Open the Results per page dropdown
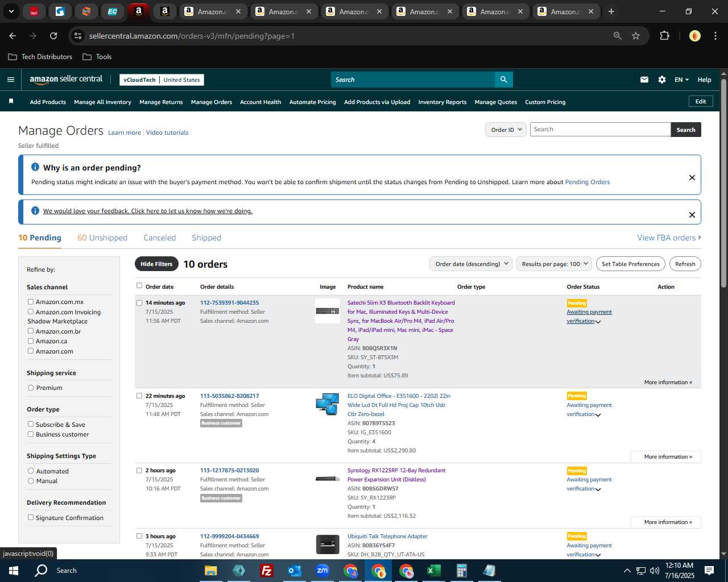Viewport: 728px width, 582px height. (x=555, y=264)
